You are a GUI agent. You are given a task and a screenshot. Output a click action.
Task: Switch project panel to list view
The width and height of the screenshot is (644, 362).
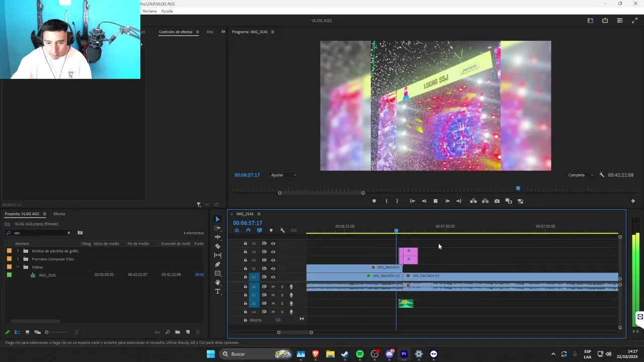coord(17,332)
